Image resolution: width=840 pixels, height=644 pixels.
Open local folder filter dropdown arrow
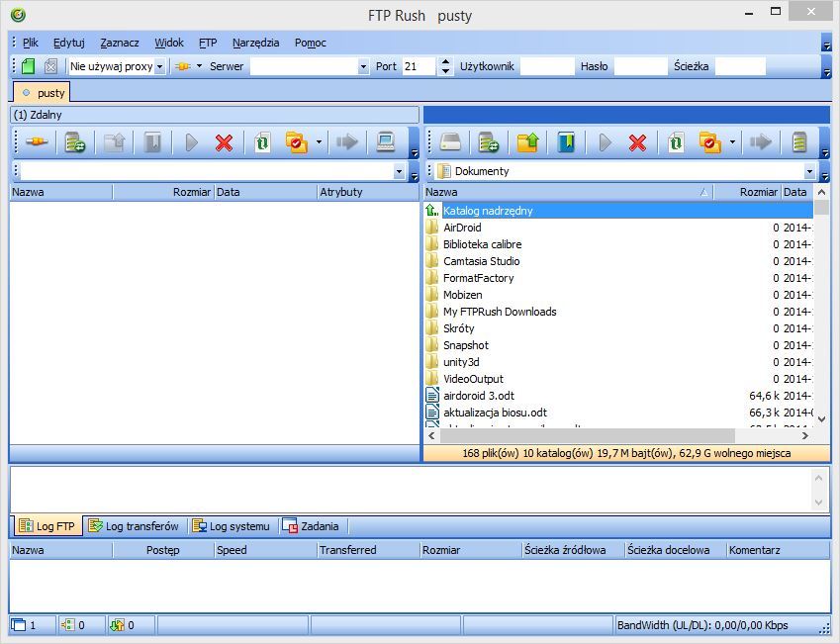(x=732, y=142)
